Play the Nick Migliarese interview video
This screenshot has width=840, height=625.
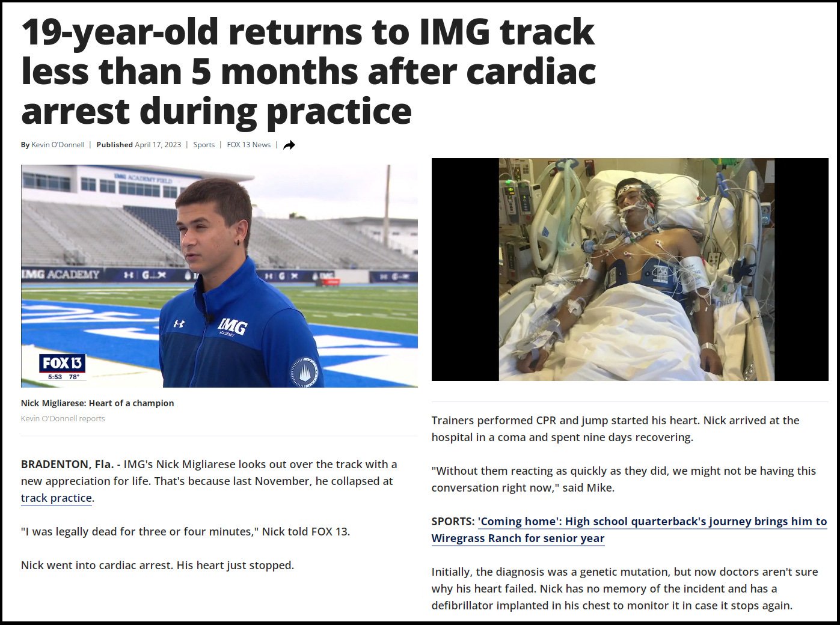[219, 276]
